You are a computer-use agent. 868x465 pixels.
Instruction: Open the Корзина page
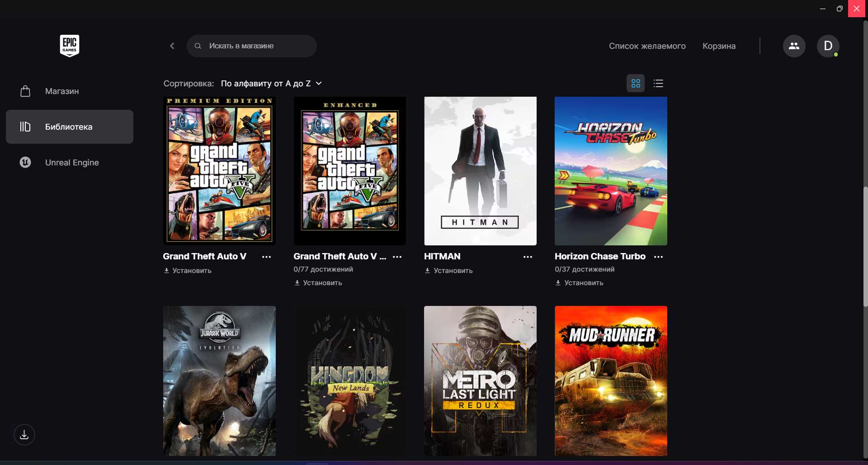coord(719,46)
